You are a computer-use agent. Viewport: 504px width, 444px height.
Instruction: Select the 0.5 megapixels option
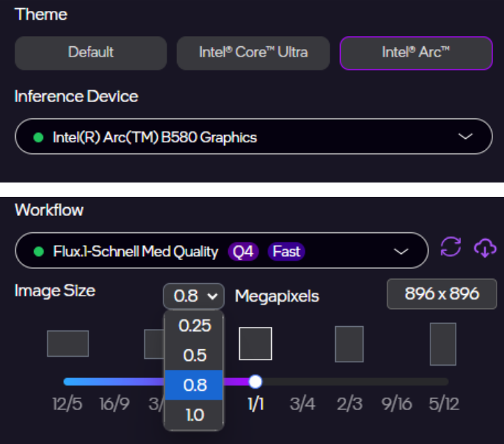(x=194, y=355)
